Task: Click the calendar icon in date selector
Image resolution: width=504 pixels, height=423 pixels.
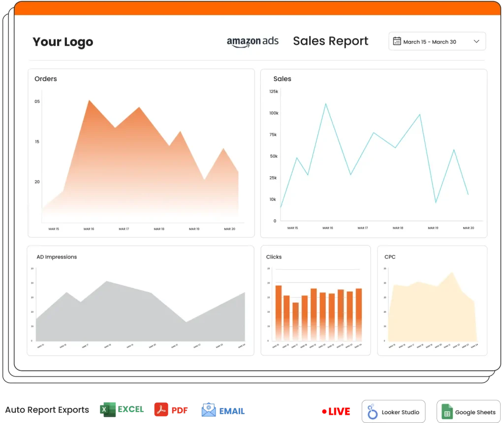Action: (x=397, y=42)
